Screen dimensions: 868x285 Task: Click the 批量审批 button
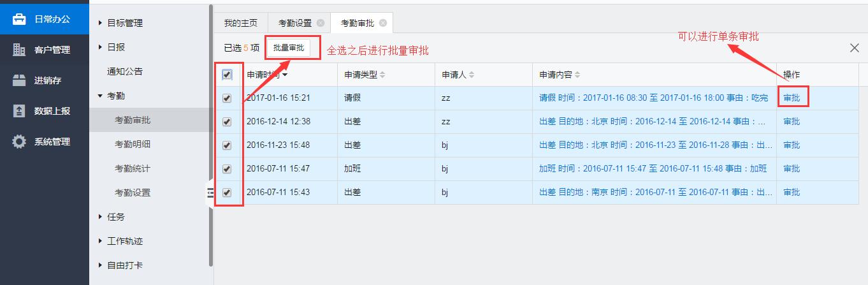tap(288, 48)
